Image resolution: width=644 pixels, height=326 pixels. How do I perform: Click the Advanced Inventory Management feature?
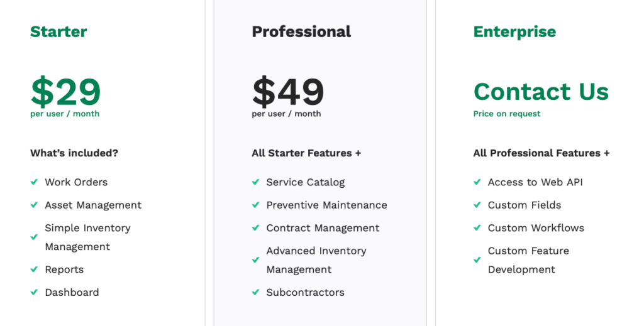[316, 260]
